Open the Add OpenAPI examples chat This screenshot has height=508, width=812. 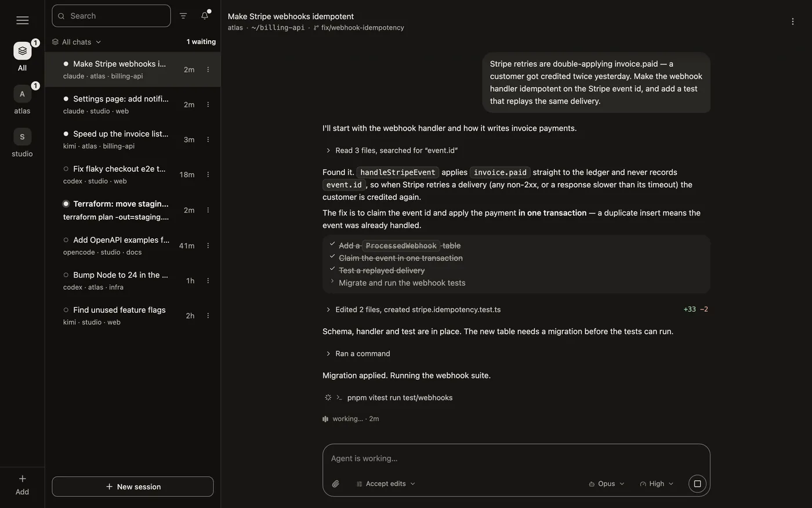(133, 246)
